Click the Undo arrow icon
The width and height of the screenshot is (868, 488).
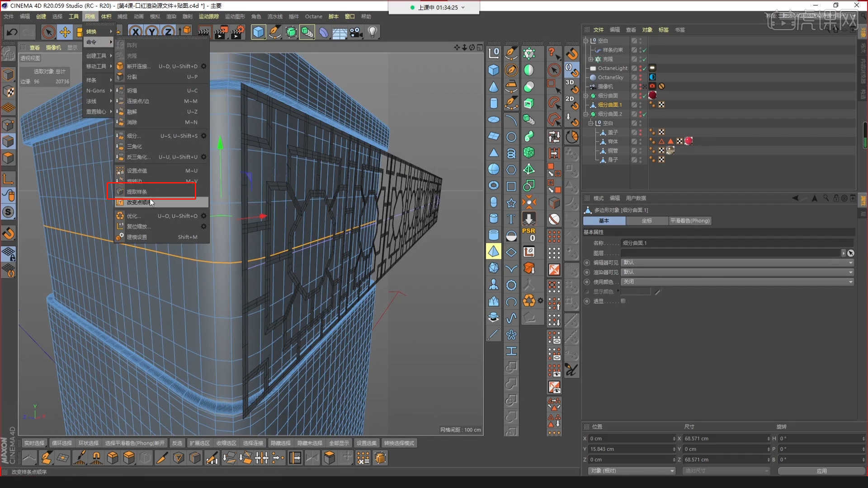12,32
